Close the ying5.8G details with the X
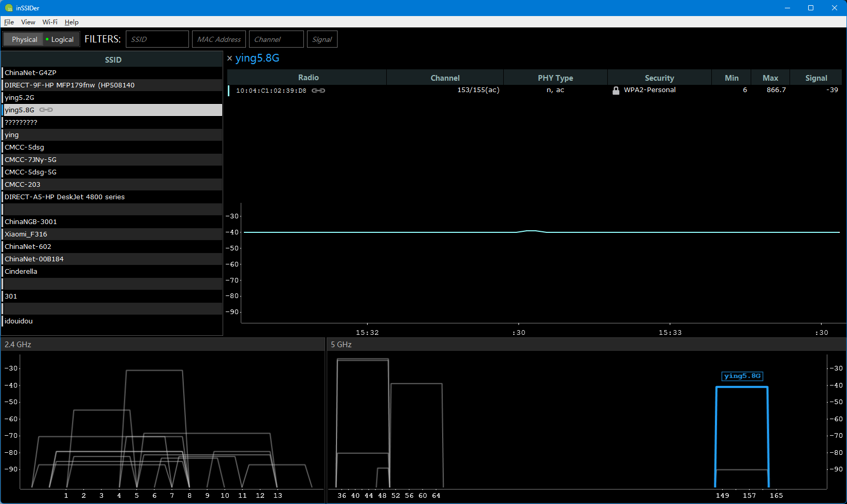 click(x=230, y=58)
